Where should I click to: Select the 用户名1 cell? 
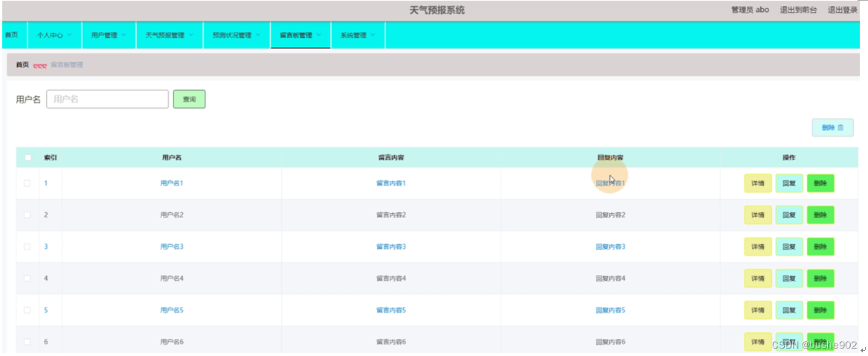tap(172, 183)
